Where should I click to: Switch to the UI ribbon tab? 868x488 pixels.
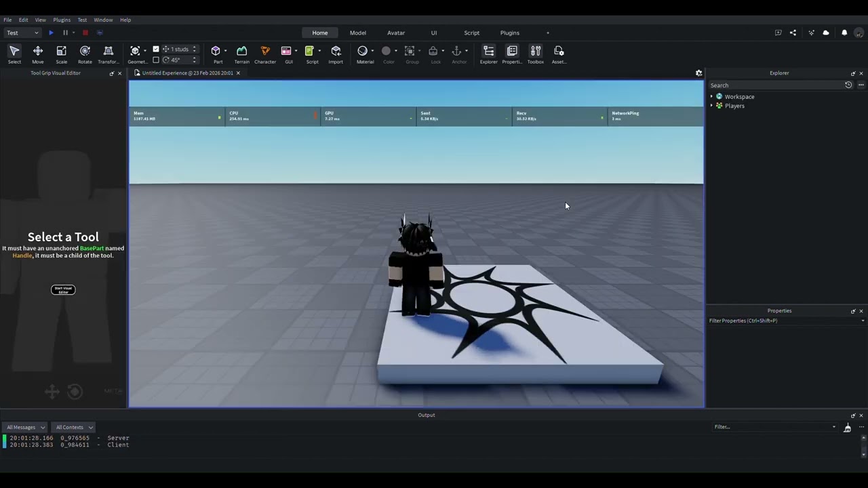click(434, 33)
